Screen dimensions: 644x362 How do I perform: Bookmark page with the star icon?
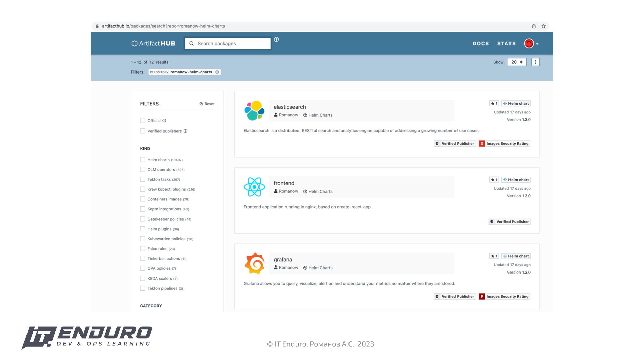(x=544, y=26)
